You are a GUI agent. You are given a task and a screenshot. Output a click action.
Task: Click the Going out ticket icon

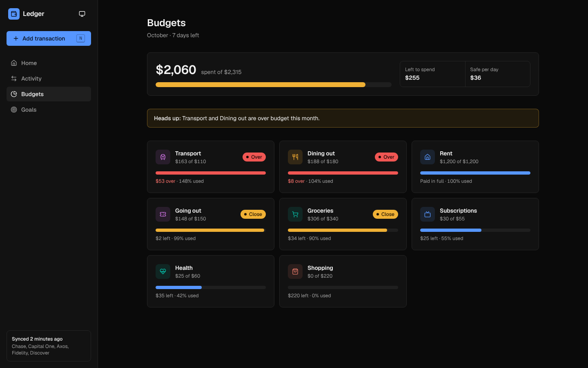coord(163,214)
